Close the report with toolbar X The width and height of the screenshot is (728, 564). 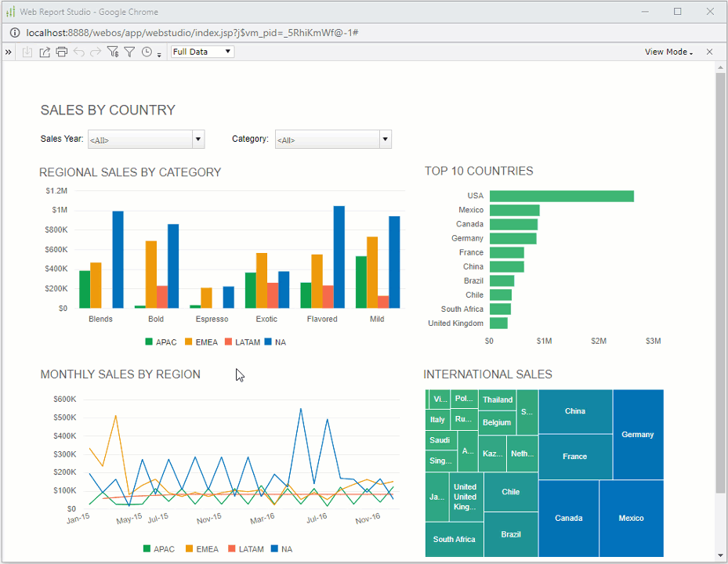click(709, 52)
